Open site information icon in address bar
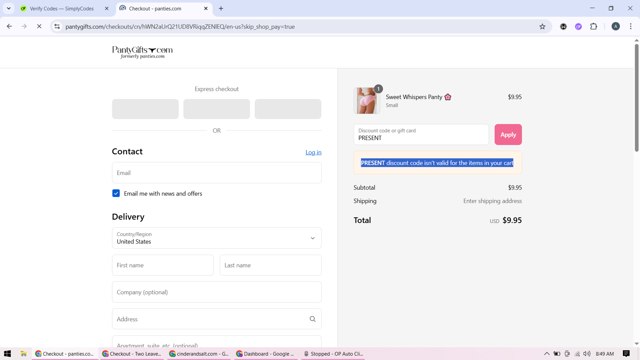 click(57, 27)
